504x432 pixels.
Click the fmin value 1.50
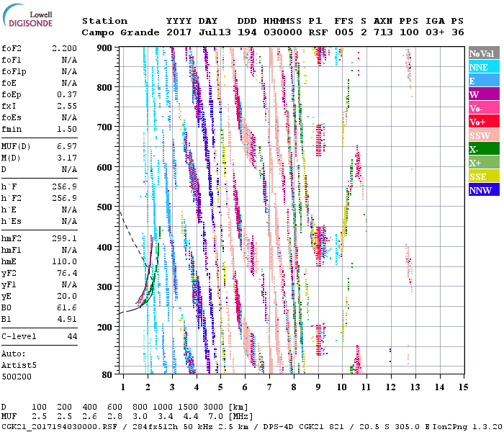67,129
